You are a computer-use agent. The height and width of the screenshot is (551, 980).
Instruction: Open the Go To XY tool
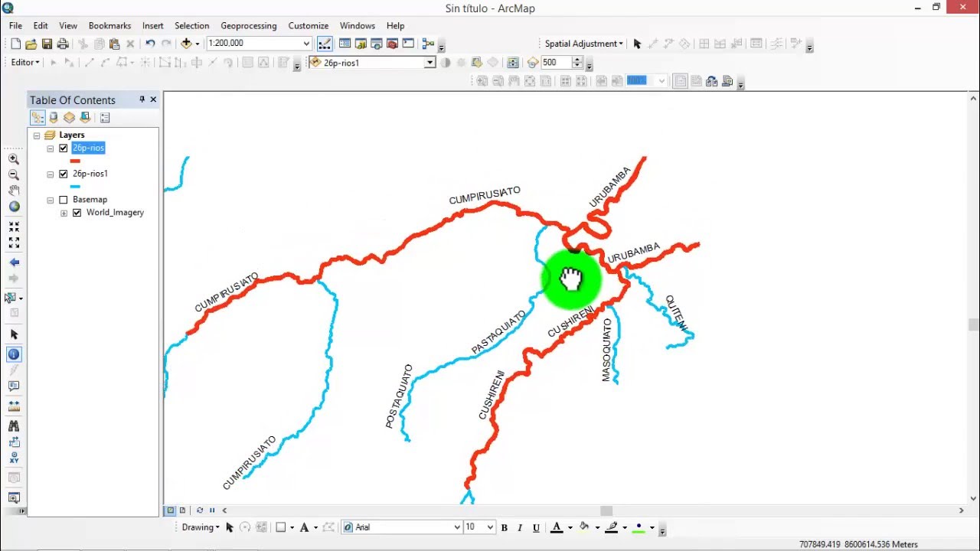13,458
